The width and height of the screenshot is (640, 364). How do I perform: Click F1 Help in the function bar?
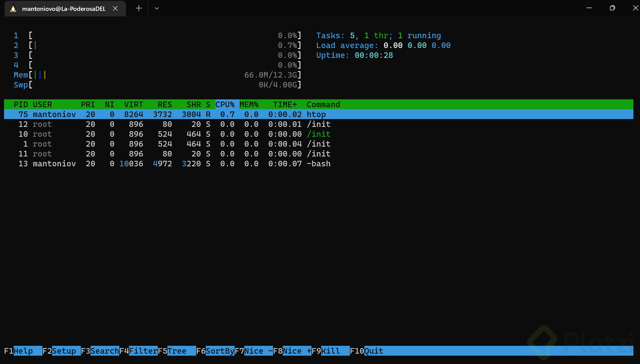23,351
